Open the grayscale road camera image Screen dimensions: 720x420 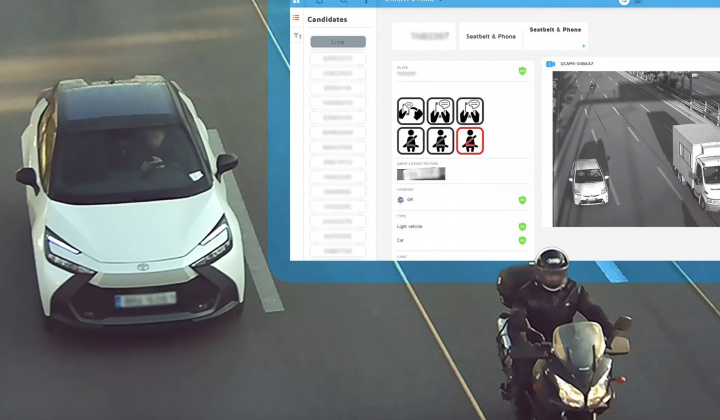point(636,149)
